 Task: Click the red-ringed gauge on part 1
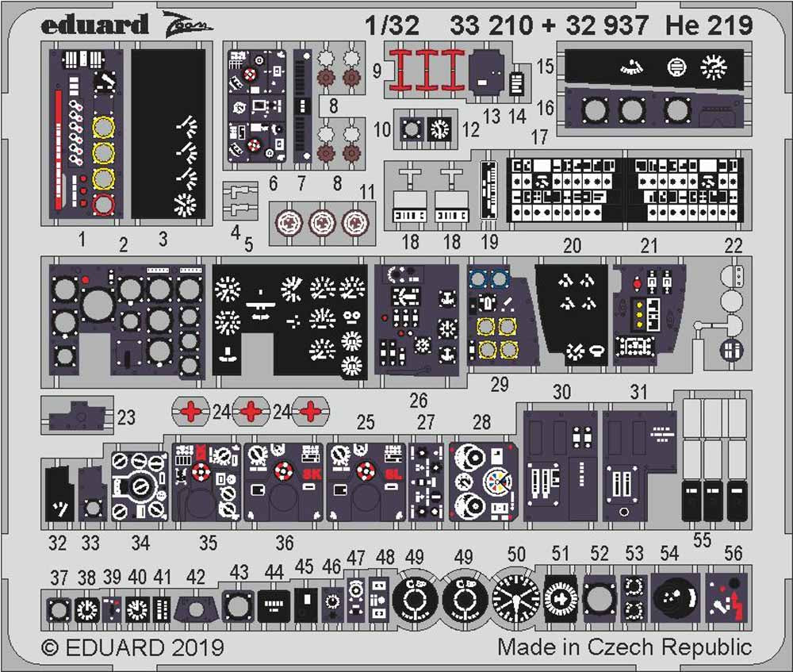pos(103,205)
